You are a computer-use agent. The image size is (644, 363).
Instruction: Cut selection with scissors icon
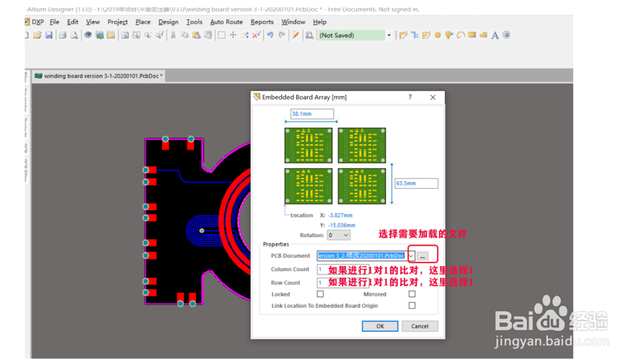point(173,35)
